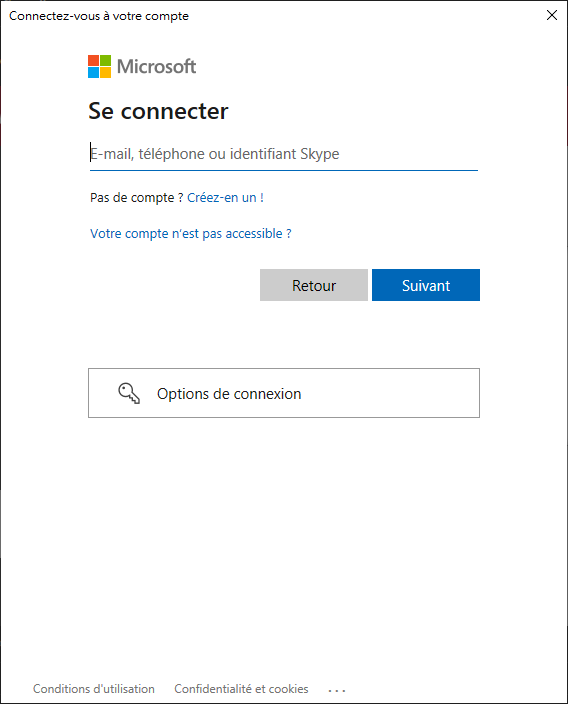Place cursor at start of the e-mail placeholder
Screen dimensions: 568x704
(91, 154)
